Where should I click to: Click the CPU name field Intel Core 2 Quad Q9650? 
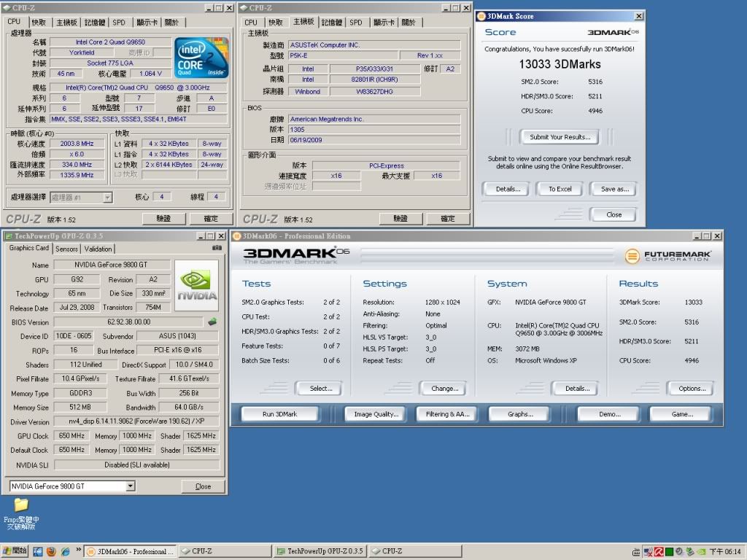click(x=110, y=42)
